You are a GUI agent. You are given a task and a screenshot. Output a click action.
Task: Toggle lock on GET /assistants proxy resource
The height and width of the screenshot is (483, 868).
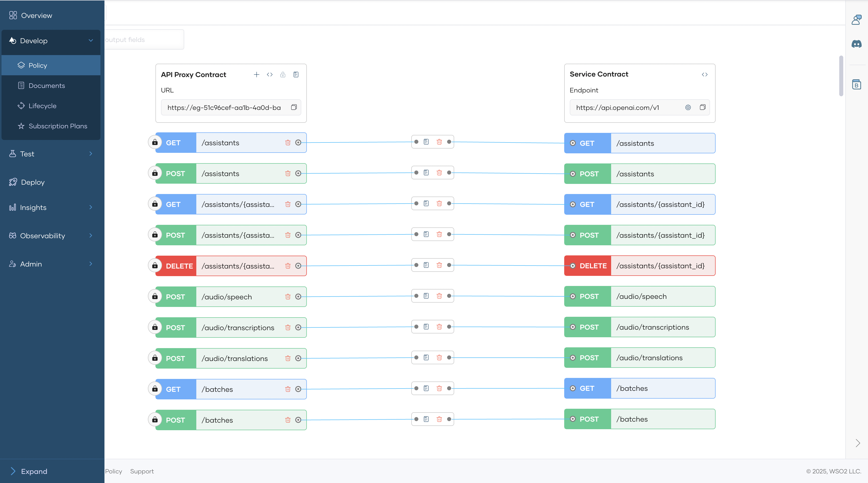pyautogui.click(x=155, y=142)
